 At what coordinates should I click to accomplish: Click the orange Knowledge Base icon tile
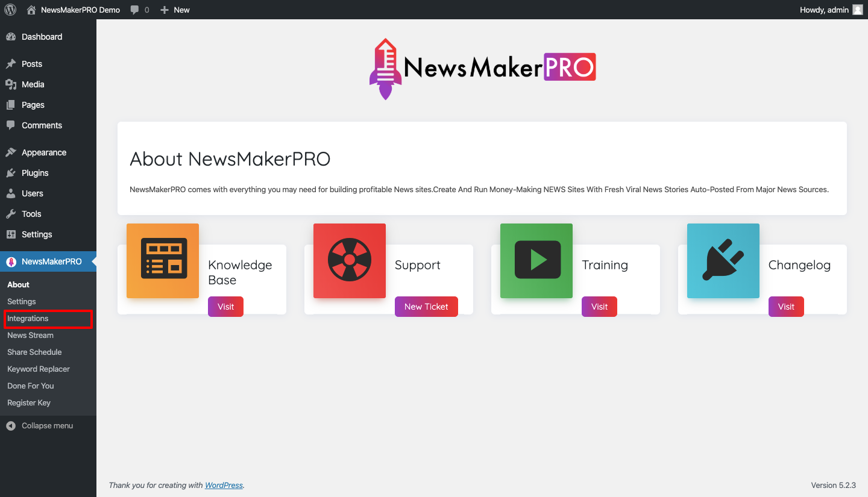click(x=163, y=261)
